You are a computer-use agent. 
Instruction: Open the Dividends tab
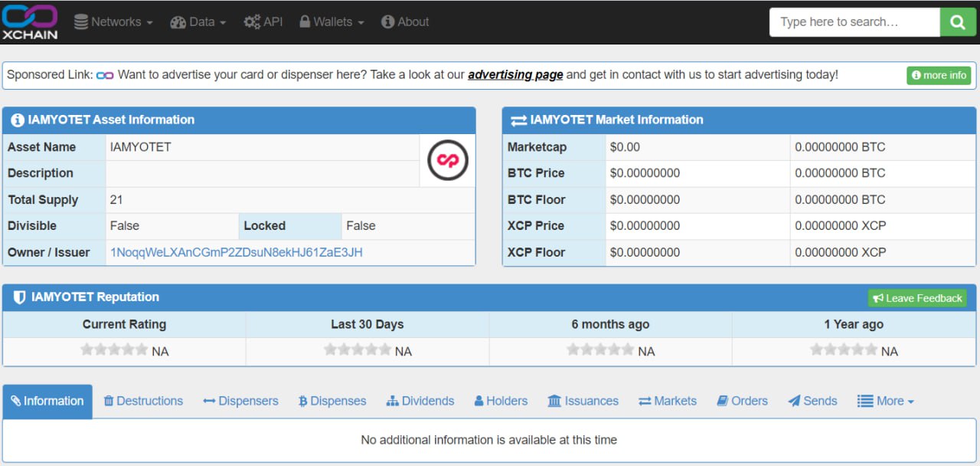[420, 401]
